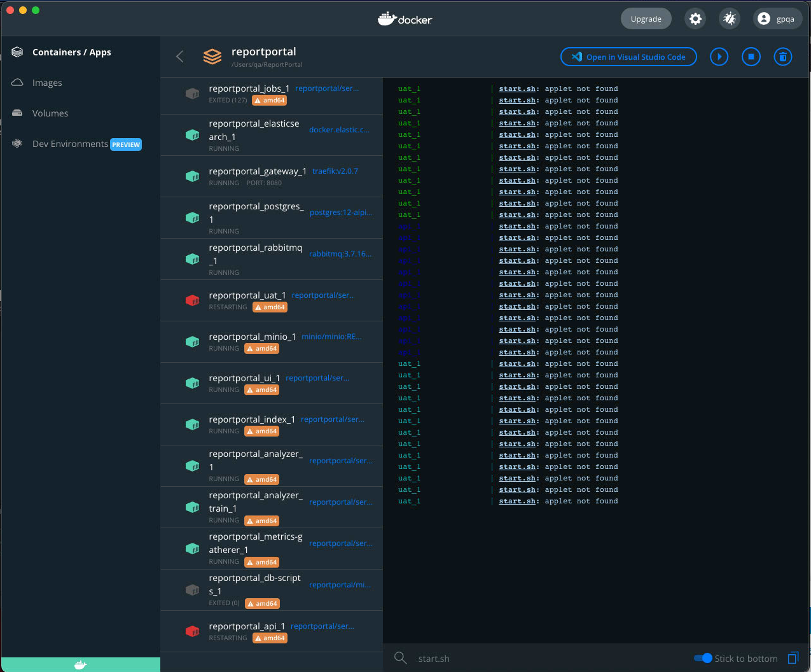Open Dev Environments preview section

coord(70,144)
